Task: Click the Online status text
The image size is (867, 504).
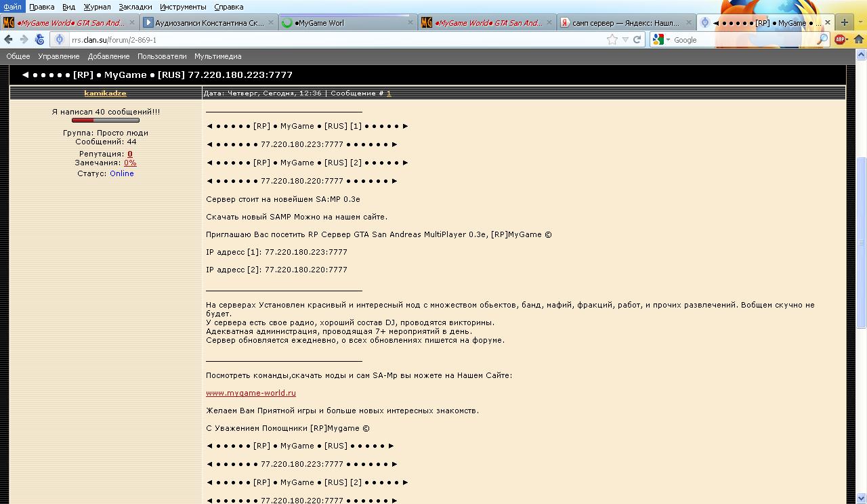Action: [x=122, y=173]
